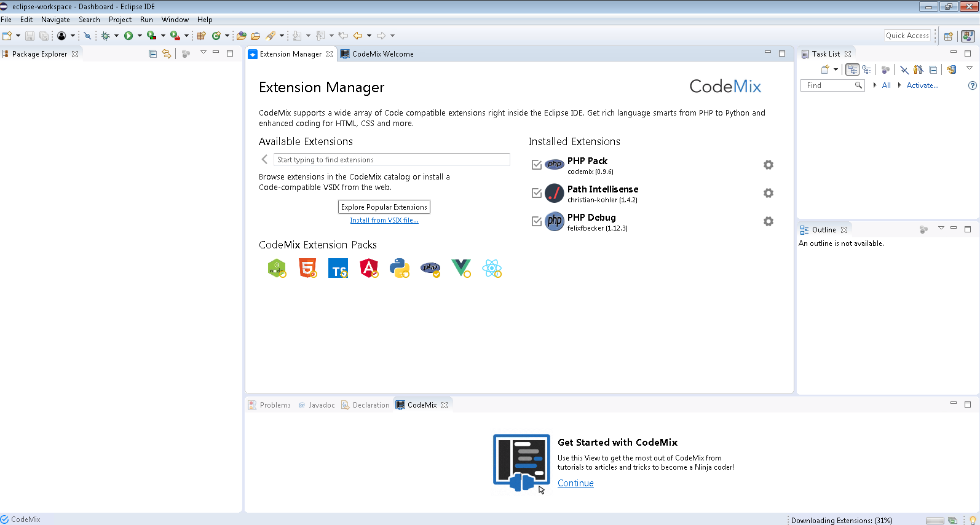
Task: Open the Window menu
Action: click(x=175, y=20)
